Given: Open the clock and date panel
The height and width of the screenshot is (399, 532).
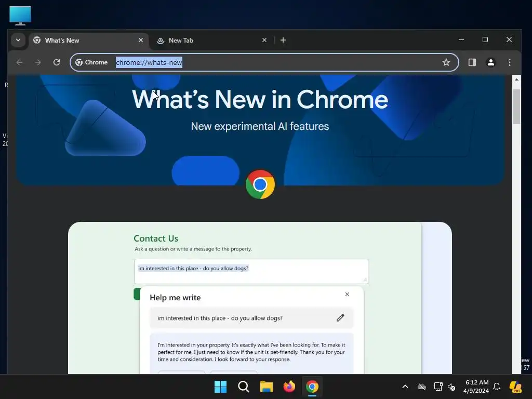Looking at the screenshot, I should (476, 387).
